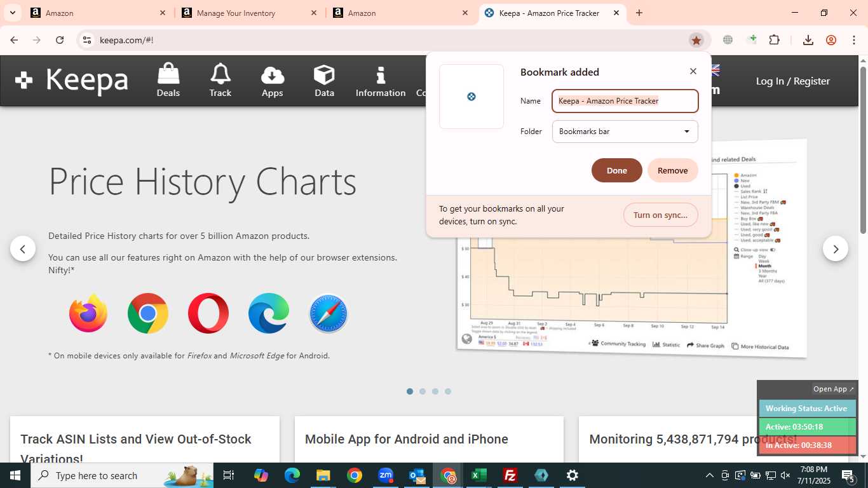Click the bookmark star in address bar
Image resolution: width=868 pixels, height=488 pixels.
696,40
